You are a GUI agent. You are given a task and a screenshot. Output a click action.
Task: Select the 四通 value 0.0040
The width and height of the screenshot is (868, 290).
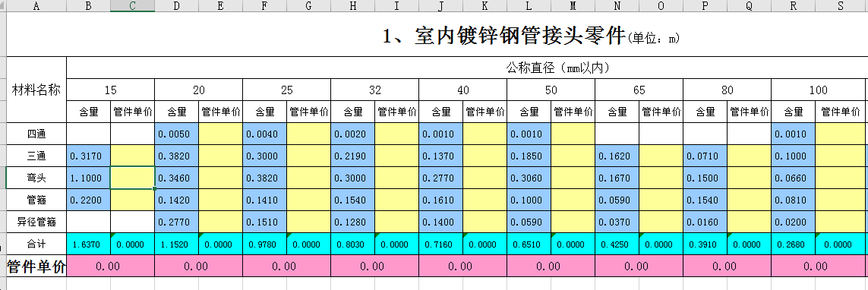pyautogui.click(x=264, y=134)
